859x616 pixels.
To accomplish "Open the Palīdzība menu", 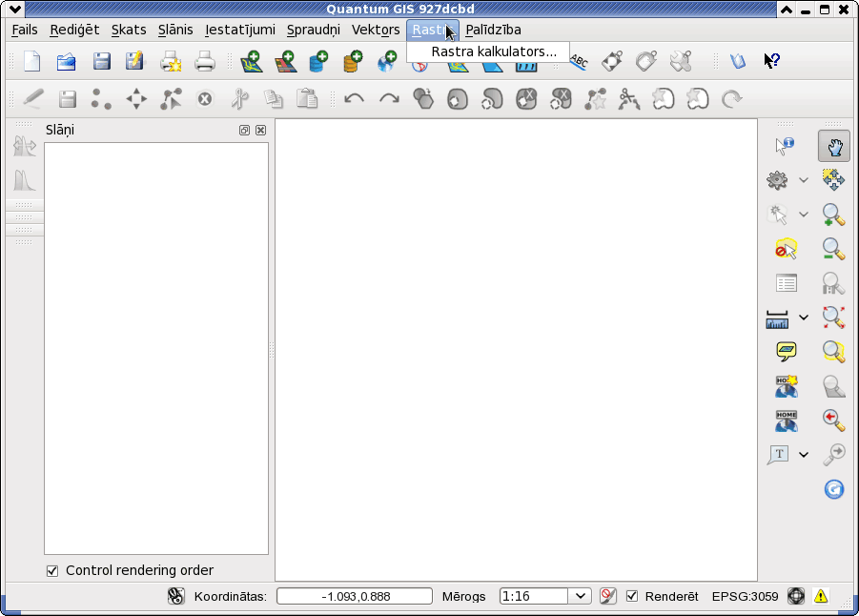I will 493,30.
